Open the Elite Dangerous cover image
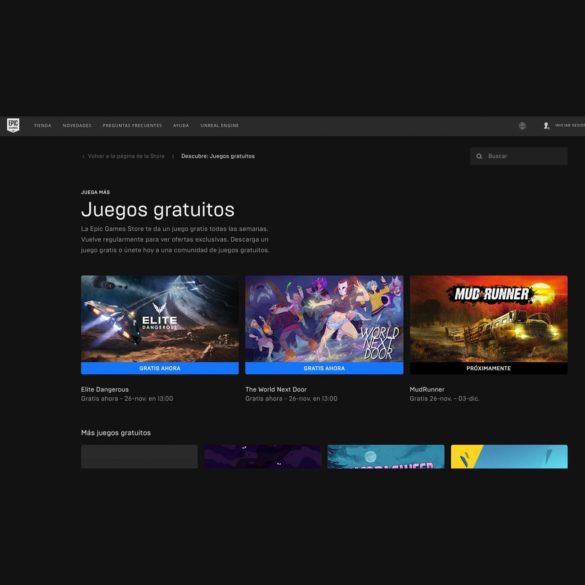 tap(160, 319)
